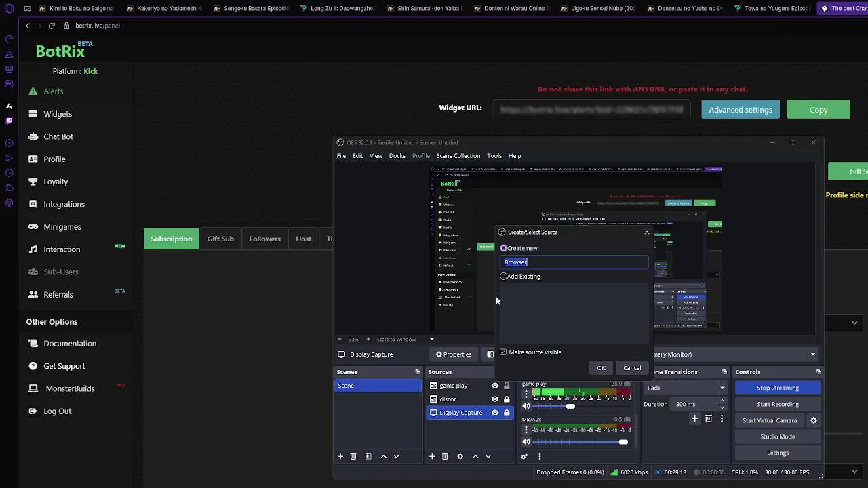Move selected source down in Sources list

[488, 456]
